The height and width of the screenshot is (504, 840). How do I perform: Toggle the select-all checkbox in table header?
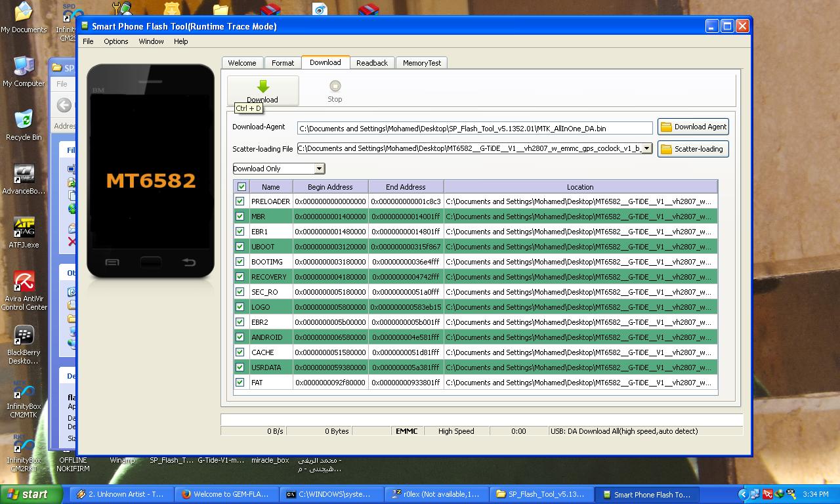coord(241,187)
